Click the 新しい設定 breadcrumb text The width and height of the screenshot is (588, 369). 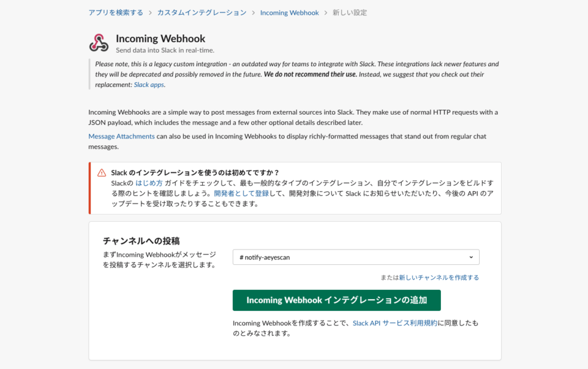[x=350, y=13]
